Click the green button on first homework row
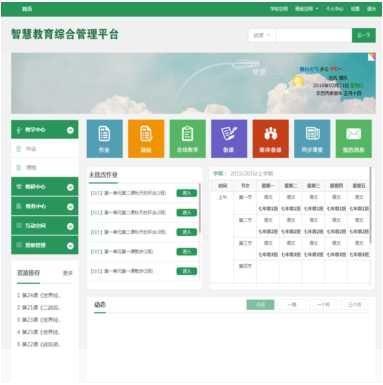Image resolution: width=383 pixels, height=385 pixels. pos(187,193)
